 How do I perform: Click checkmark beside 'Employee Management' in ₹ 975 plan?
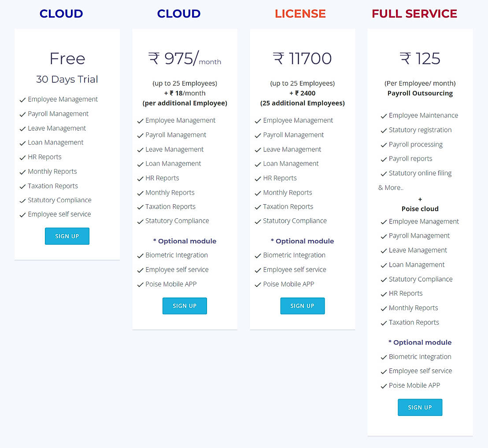coord(140,121)
